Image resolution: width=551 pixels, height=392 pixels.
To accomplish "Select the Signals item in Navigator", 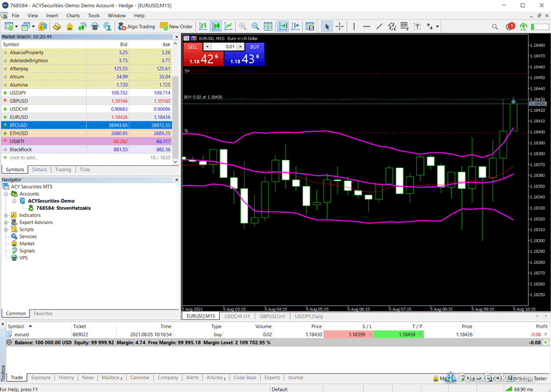I will click(x=27, y=251).
